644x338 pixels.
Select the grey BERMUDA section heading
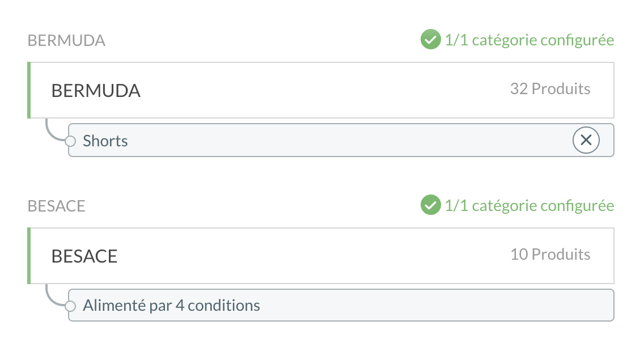point(66,41)
